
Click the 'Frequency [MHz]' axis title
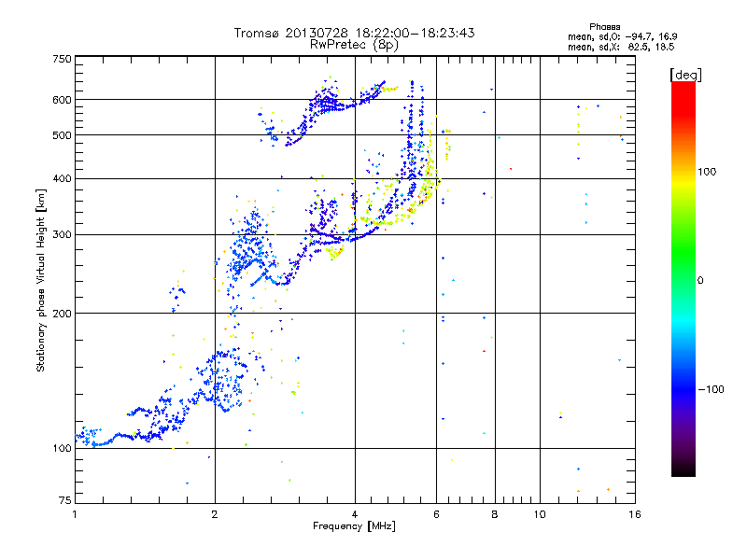point(354,525)
